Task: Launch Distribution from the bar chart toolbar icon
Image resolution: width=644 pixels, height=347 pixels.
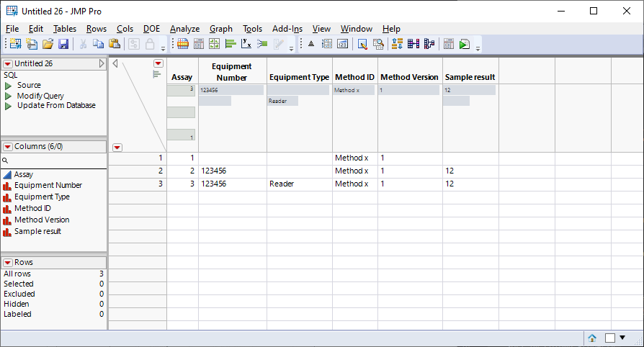Action: pos(231,44)
